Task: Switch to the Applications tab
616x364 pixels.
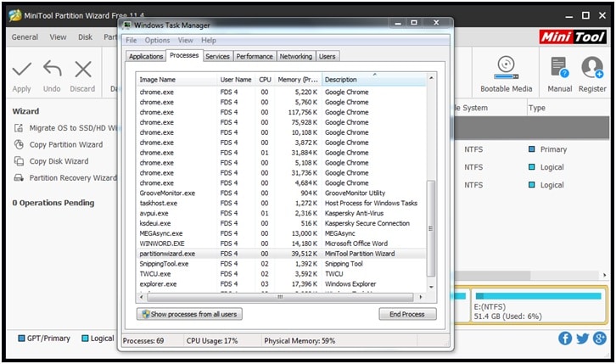Action: [x=146, y=57]
